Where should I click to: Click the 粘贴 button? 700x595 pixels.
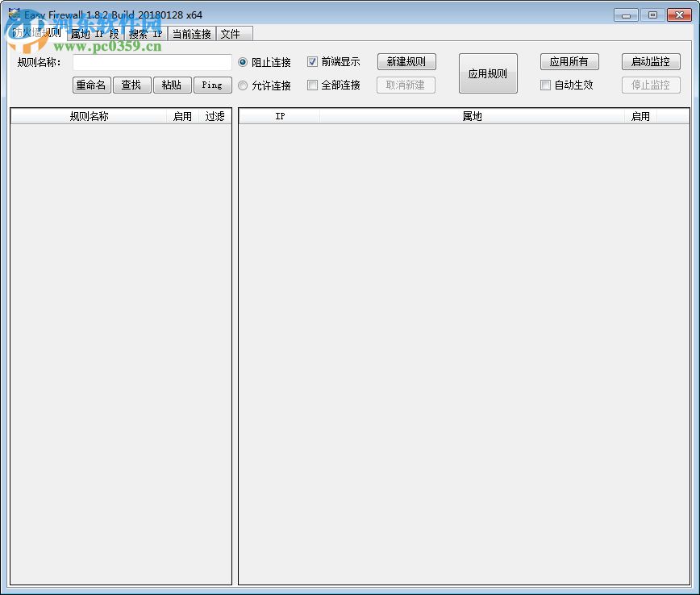click(x=172, y=85)
